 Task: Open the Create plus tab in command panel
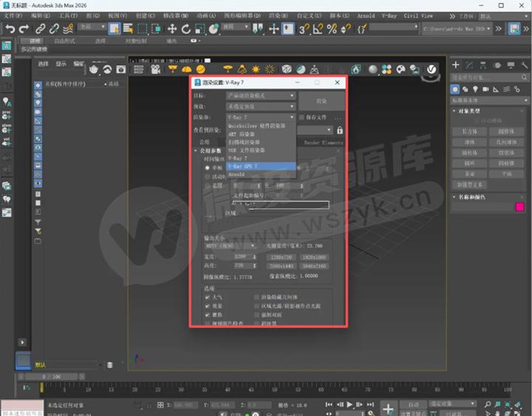[x=456, y=65]
